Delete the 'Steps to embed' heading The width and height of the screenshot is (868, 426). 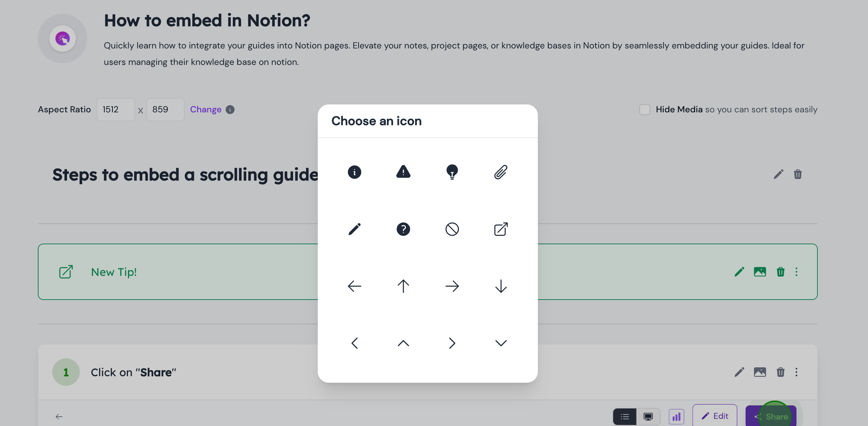point(798,174)
